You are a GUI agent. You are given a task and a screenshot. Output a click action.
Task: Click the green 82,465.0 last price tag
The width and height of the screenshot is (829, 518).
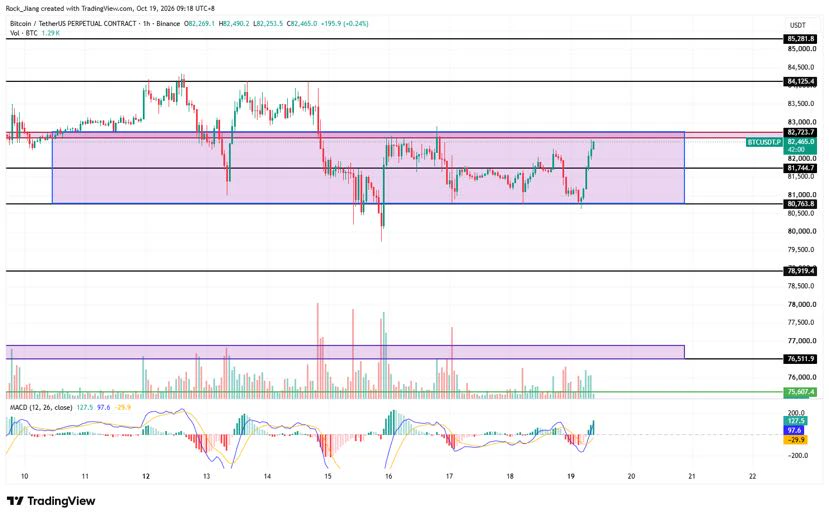(x=800, y=142)
